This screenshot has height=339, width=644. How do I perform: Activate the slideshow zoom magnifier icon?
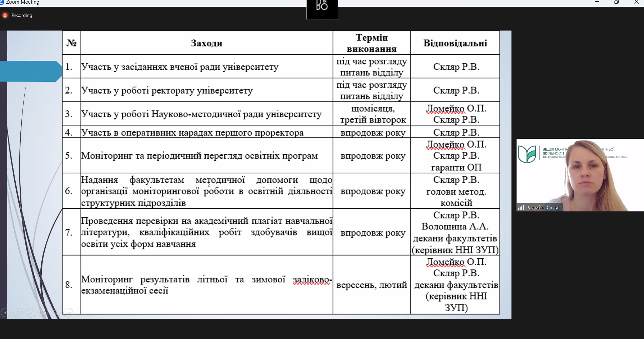click(56, 313)
